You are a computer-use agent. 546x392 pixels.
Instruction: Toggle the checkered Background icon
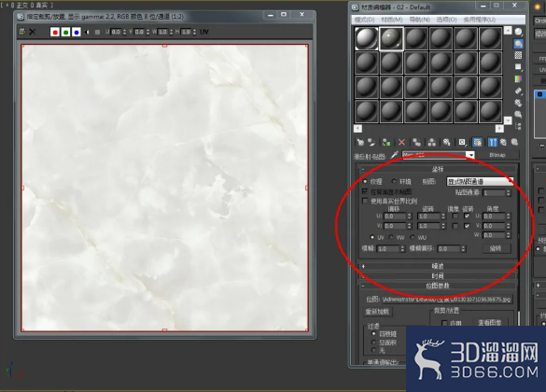[x=518, y=55]
